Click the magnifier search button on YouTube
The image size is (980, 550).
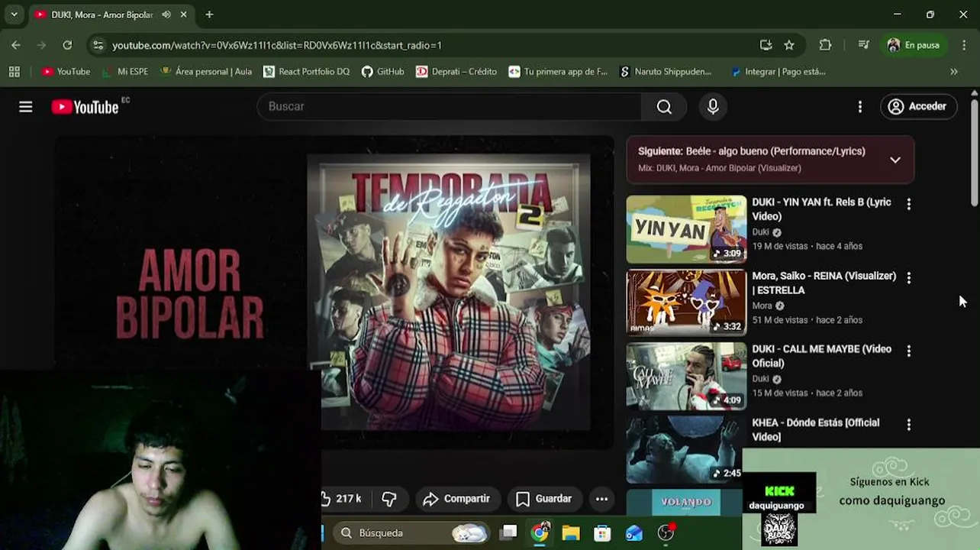(664, 107)
